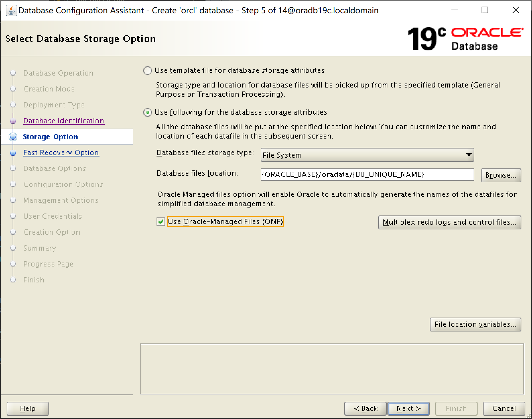Cancel the database configuration wizard
The width and height of the screenshot is (532, 419).
click(x=504, y=408)
